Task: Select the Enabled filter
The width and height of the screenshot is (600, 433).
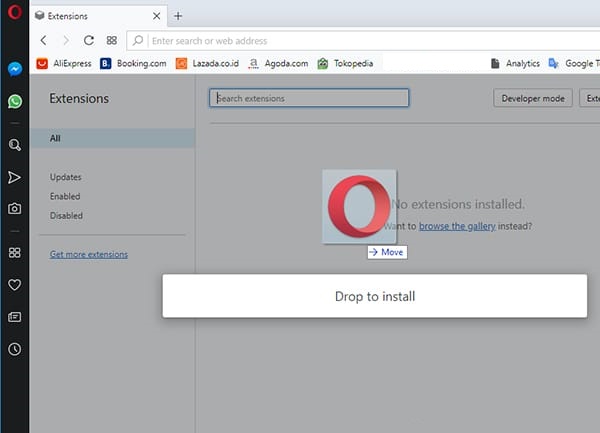Action: tap(65, 196)
